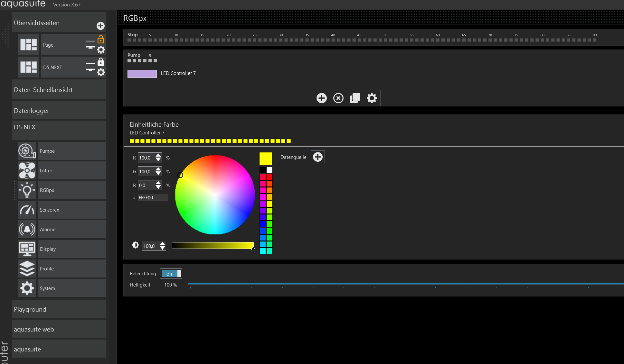Duplicate the LED controller with copy icon

click(355, 98)
